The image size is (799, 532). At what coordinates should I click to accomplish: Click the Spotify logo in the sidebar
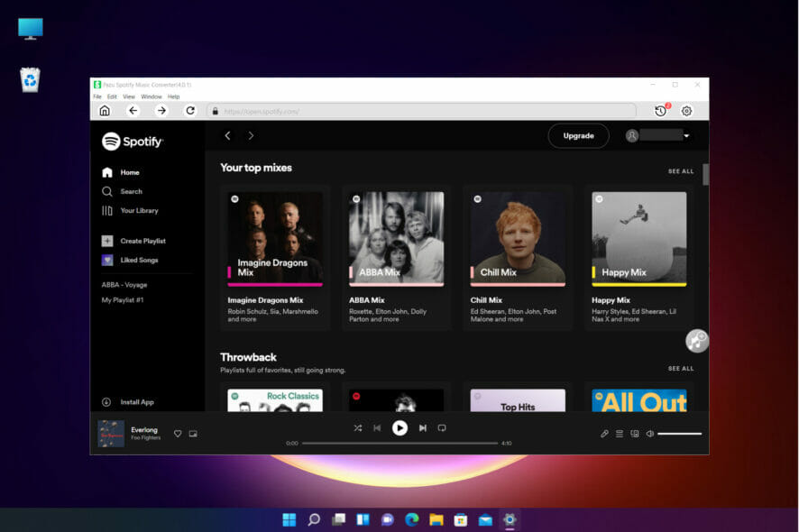(x=133, y=142)
